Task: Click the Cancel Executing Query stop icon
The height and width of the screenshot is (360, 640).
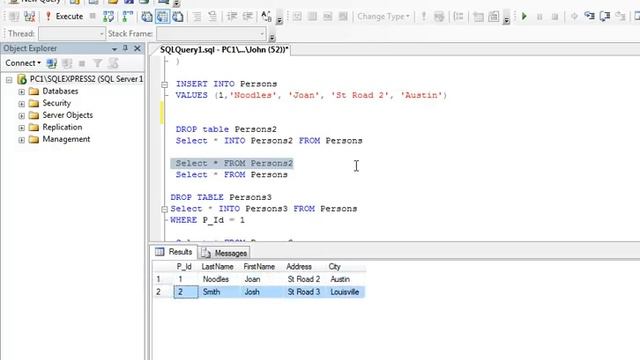Action: pos(93,16)
